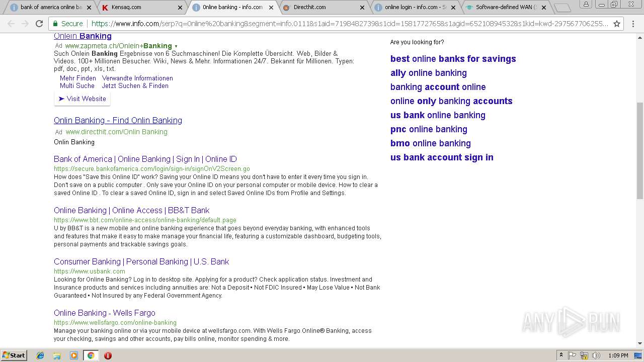The image size is (644, 362).
Task: Click the Visit Website button
Action: click(82, 99)
